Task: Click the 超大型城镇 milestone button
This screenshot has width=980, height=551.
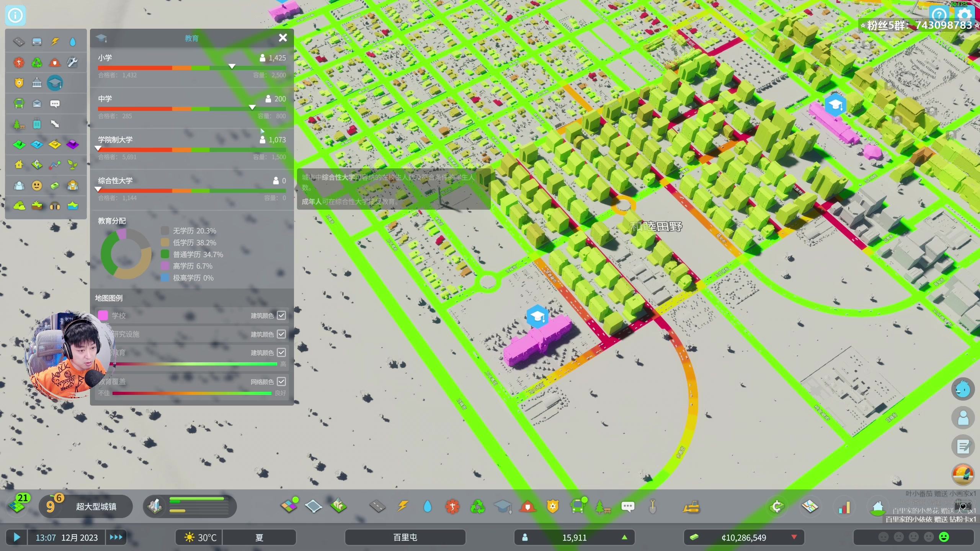Action: pos(87,507)
